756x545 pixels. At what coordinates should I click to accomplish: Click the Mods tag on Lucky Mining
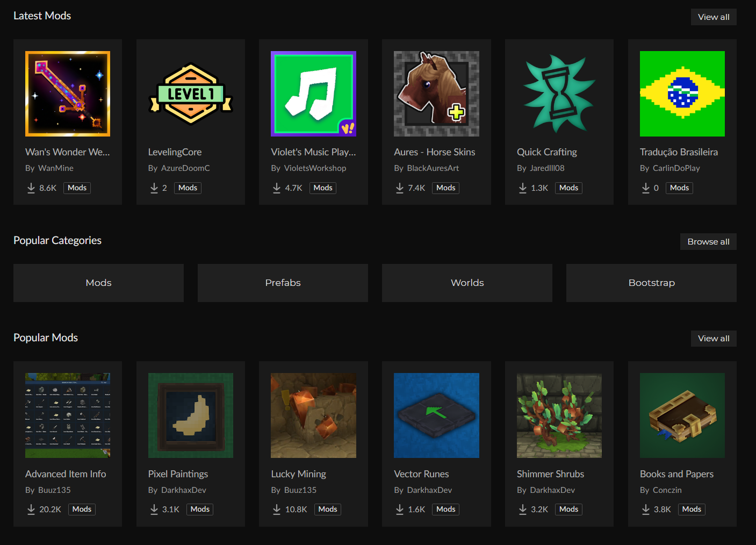327,509
